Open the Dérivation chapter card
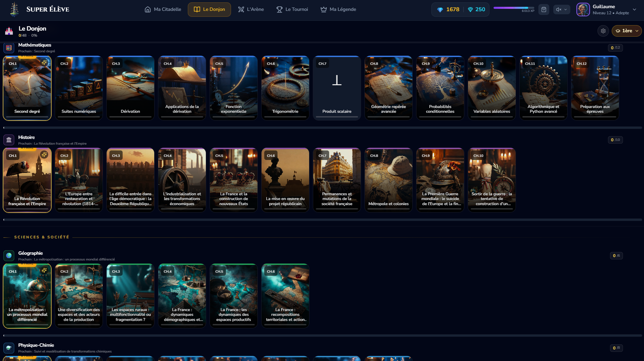 pyautogui.click(x=130, y=88)
